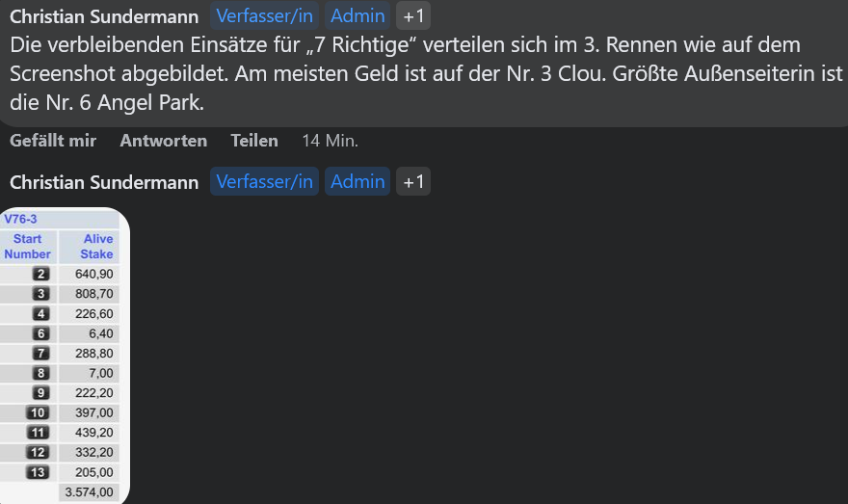Select start number 10 badge
The image size is (848, 504).
(38, 412)
